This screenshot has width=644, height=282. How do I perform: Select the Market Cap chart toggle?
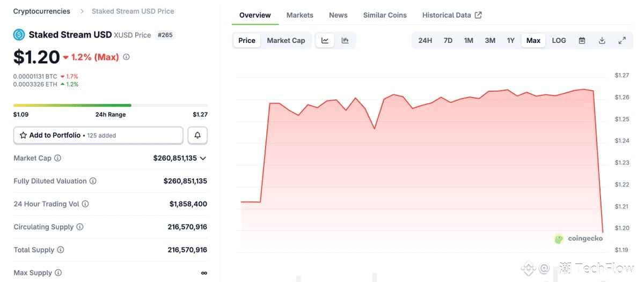click(x=286, y=41)
